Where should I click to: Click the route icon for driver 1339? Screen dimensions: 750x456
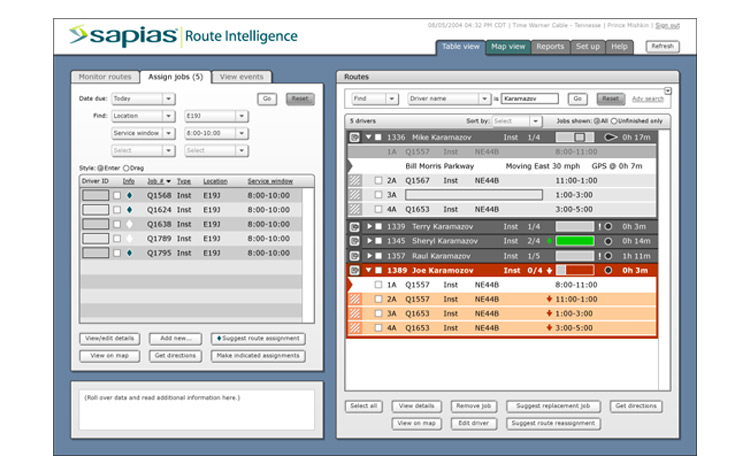pyautogui.click(x=354, y=227)
